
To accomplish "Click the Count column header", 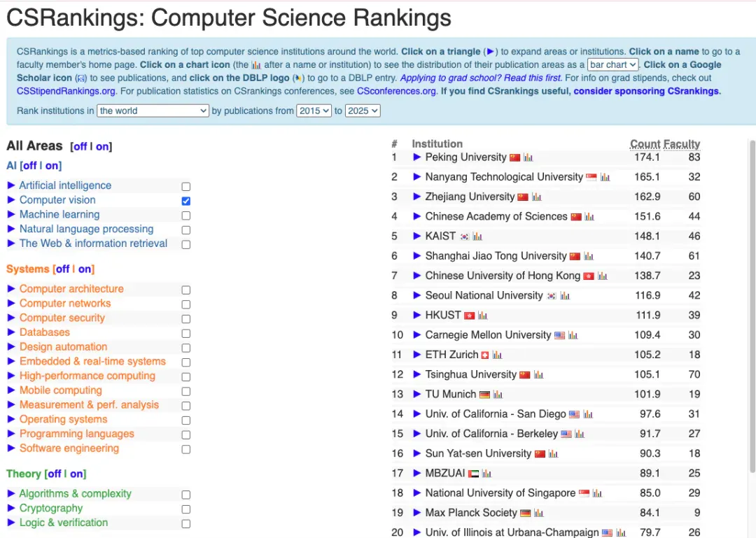I will click(x=645, y=144).
